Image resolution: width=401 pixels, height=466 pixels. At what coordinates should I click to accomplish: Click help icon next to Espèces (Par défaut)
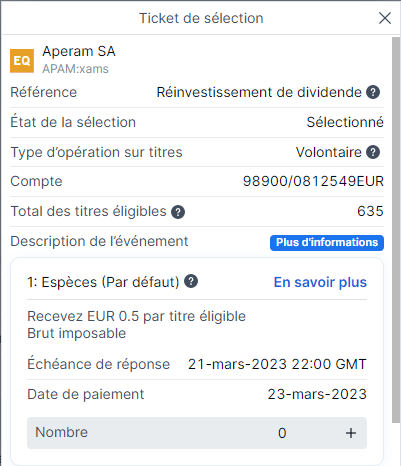point(191,281)
